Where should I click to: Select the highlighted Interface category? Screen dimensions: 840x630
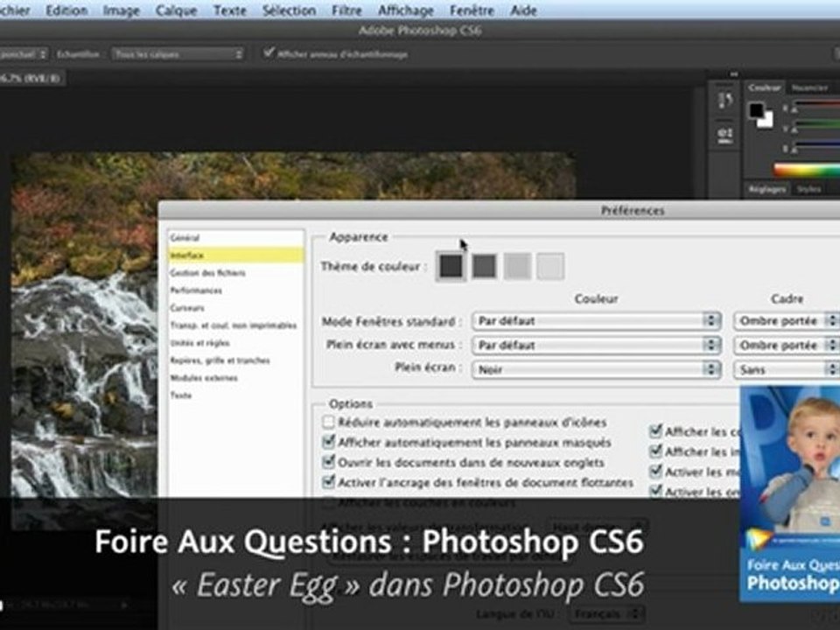coord(235,255)
